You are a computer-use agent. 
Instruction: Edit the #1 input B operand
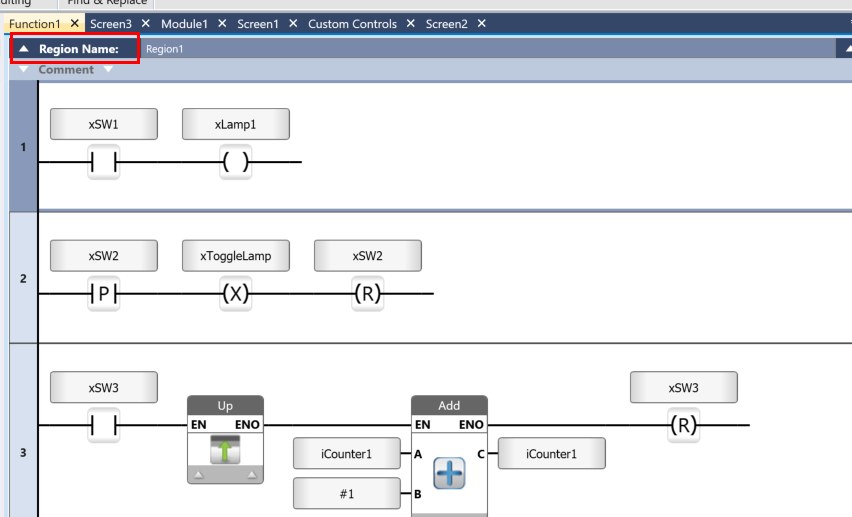click(347, 494)
